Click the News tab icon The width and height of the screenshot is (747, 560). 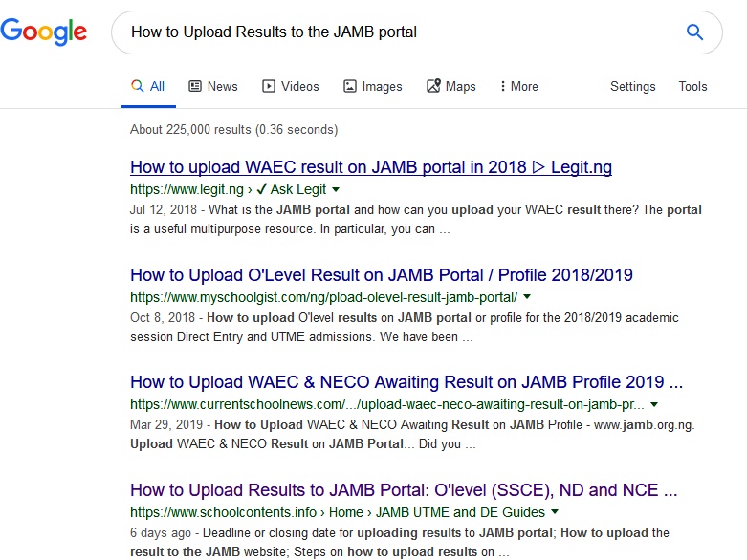[195, 86]
